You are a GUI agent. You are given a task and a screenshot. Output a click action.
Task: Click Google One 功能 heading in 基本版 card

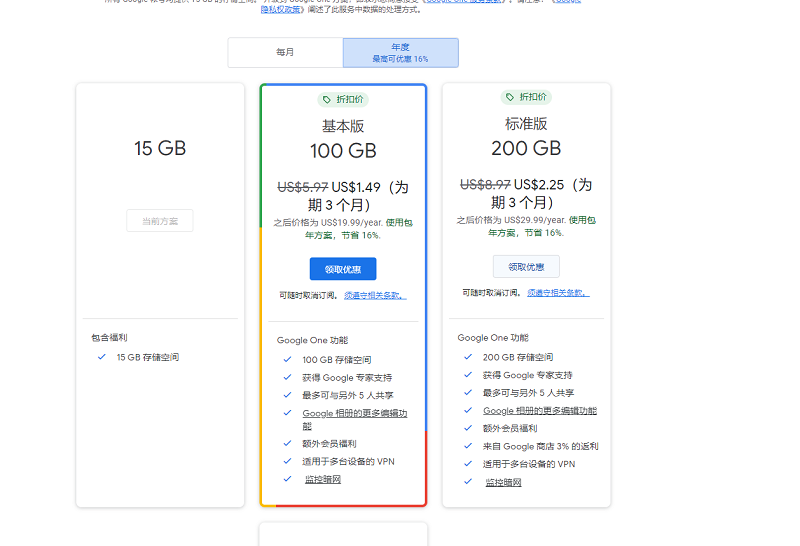pyautogui.click(x=312, y=340)
